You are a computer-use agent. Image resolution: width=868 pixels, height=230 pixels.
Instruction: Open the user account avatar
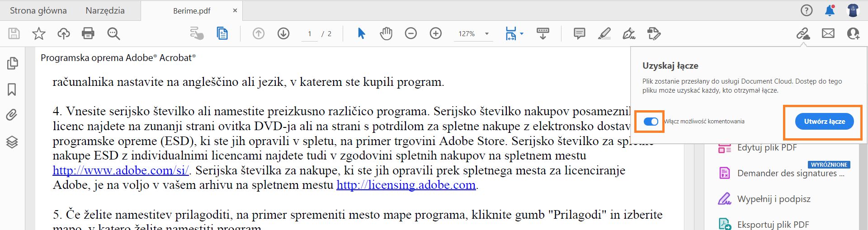click(853, 10)
